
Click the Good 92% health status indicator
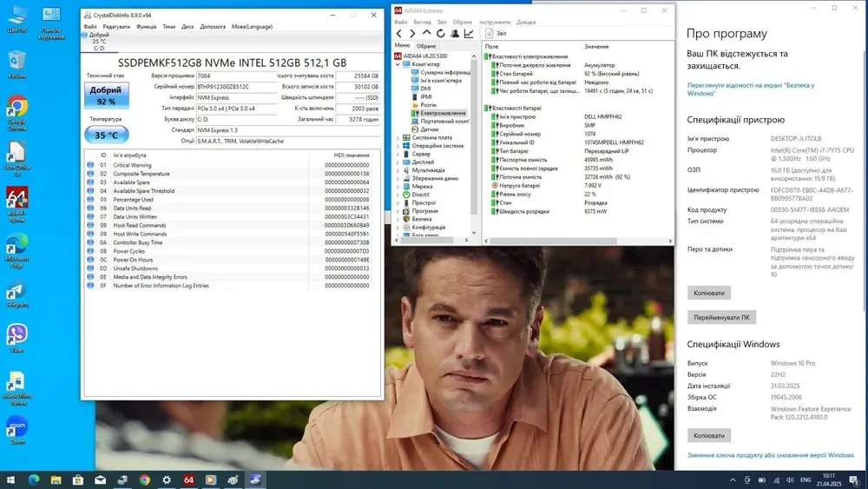point(106,96)
